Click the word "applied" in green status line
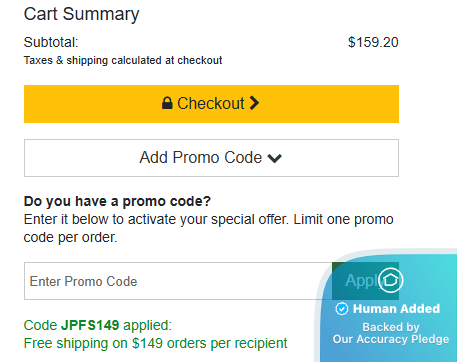Image resolution: width=457 pixels, height=362 pixels. point(147,325)
